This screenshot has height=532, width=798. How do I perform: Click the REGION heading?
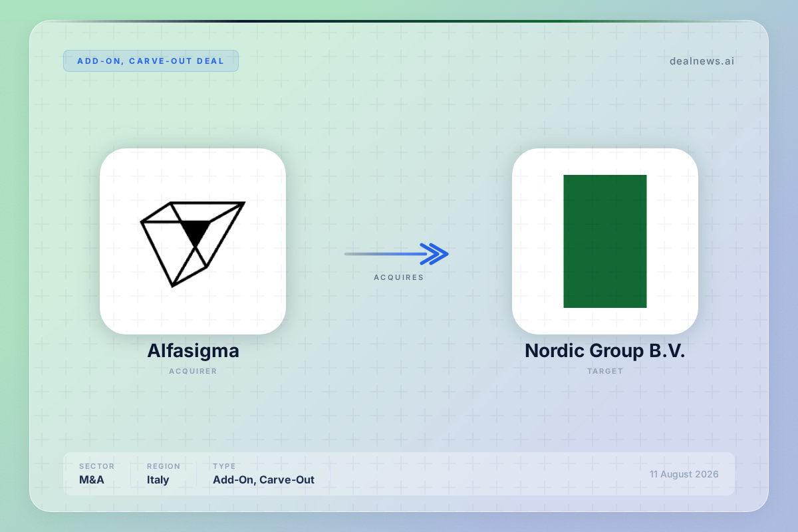(x=164, y=466)
